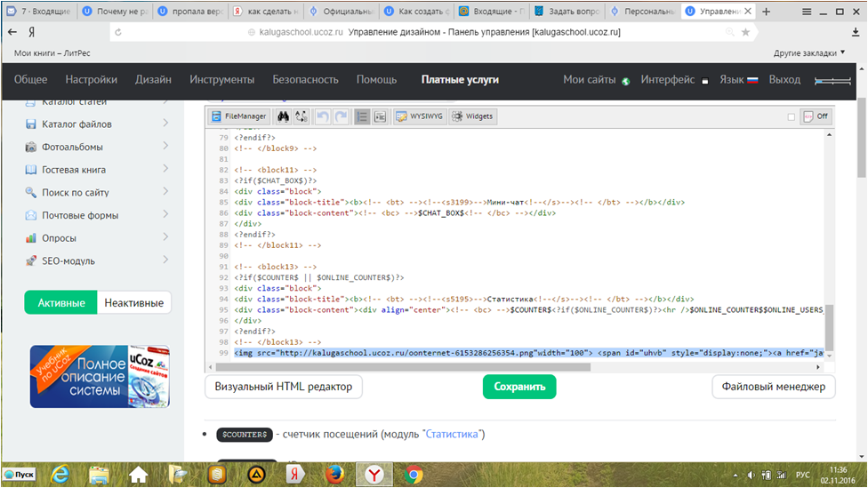Screen dimensions: 868x488
Task: Expand the Фотоальбомы sidebar item
Action: click(x=165, y=147)
